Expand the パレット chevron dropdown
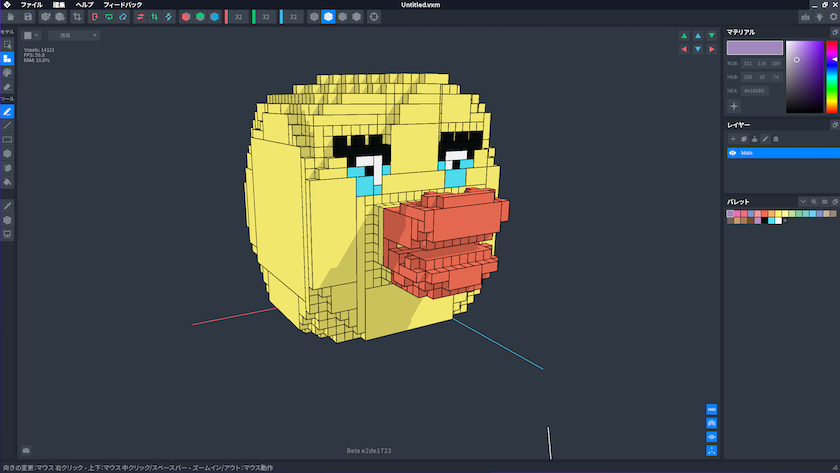 pos(803,202)
